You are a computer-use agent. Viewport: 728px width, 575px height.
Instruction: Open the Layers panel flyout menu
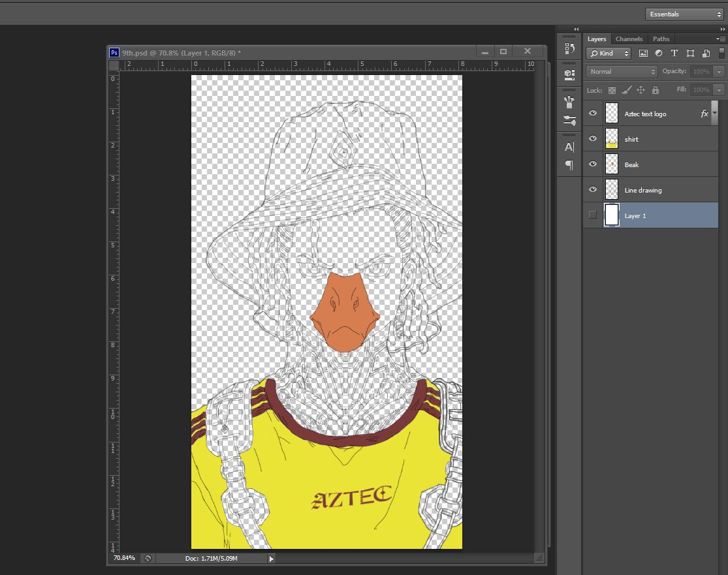click(721, 39)
